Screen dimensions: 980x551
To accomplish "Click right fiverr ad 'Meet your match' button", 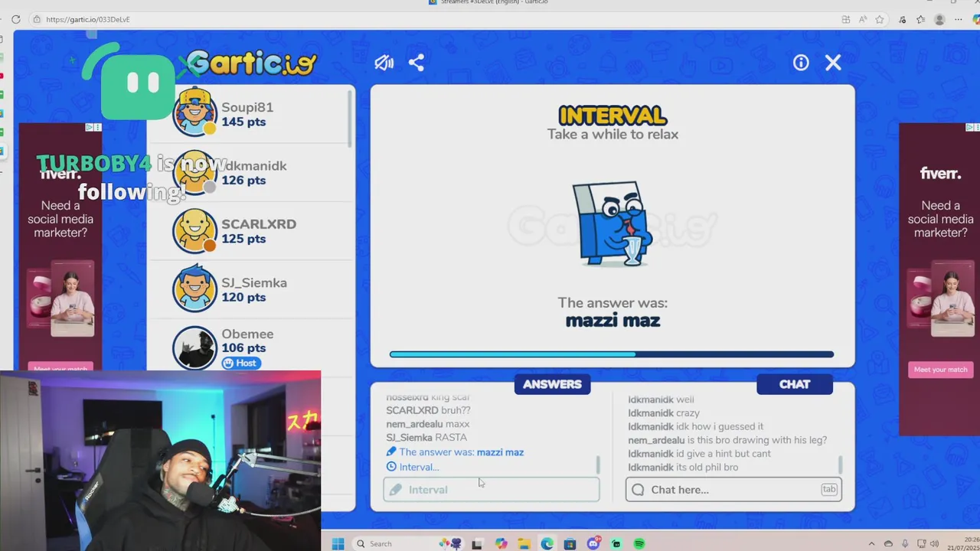I will point(940,370).
